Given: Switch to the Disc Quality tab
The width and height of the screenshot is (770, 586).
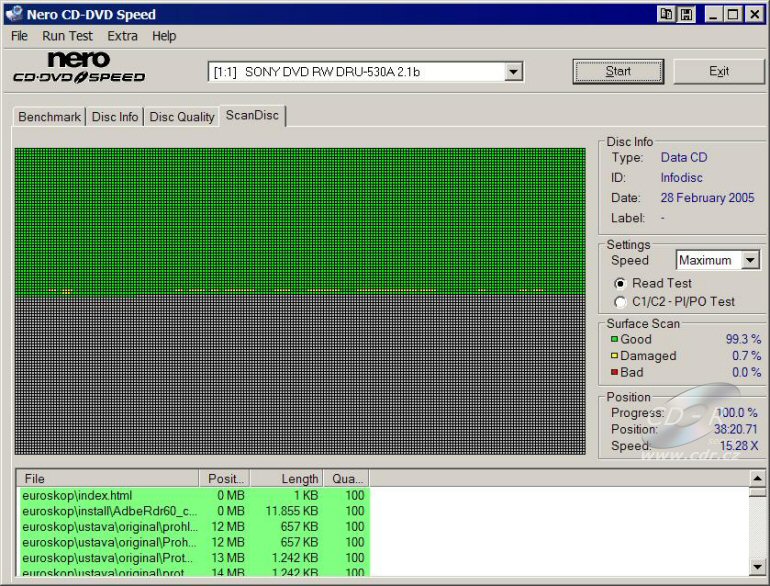Looking at the screenshot, I should [182, 117].
